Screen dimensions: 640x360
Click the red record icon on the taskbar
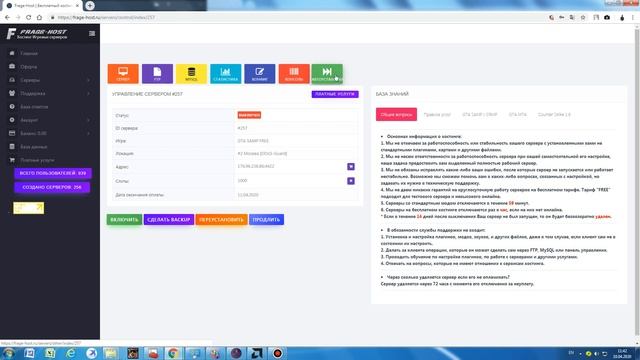pos(278,353)
